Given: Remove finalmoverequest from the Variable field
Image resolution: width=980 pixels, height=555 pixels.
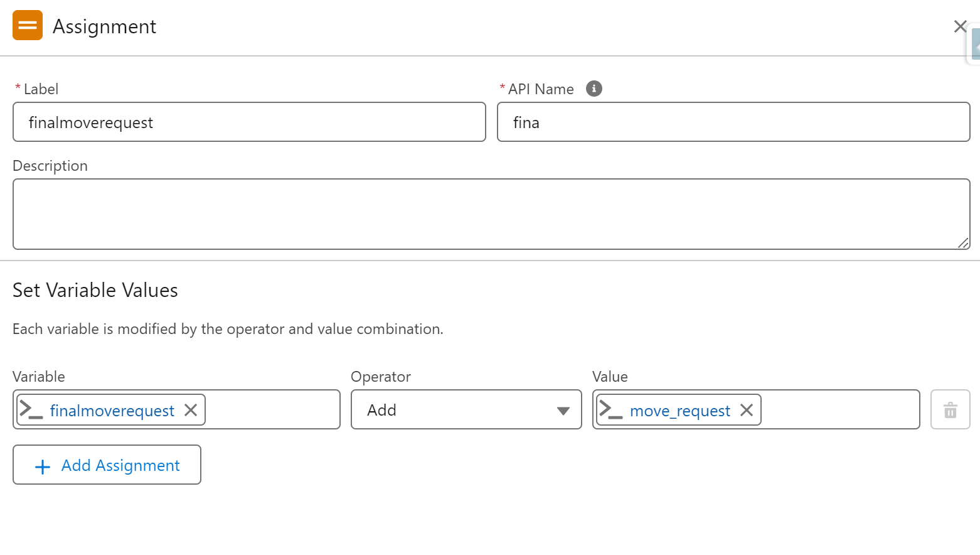Looking at the screenshot, I should pos(191,410).
